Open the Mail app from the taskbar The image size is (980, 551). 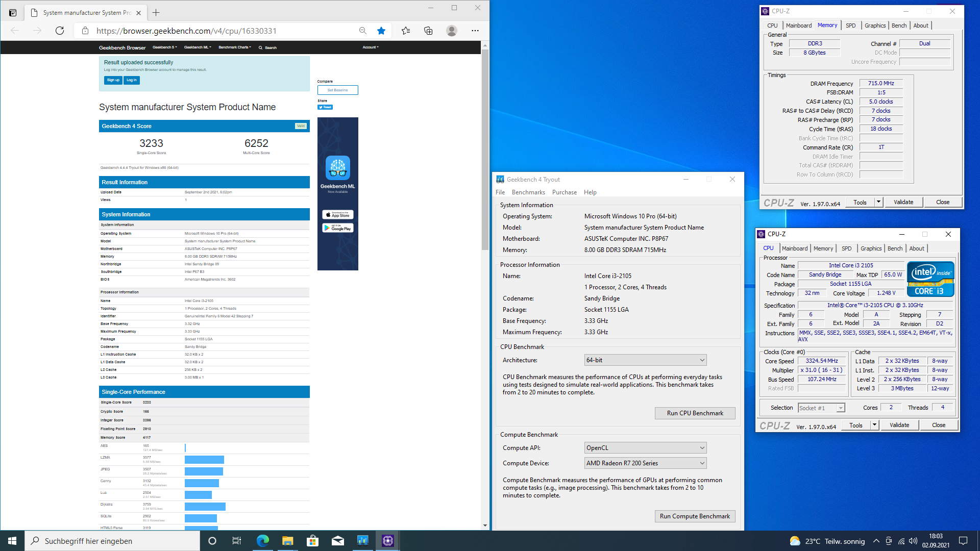point(337,541)
